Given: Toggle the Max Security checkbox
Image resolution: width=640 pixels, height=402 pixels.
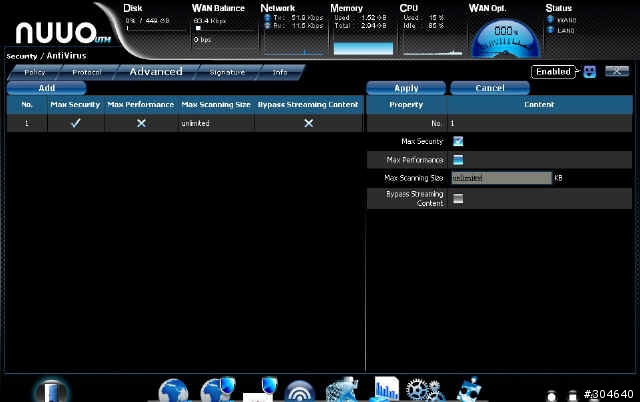Looking at the screenshot, I should tap(458, 141).
